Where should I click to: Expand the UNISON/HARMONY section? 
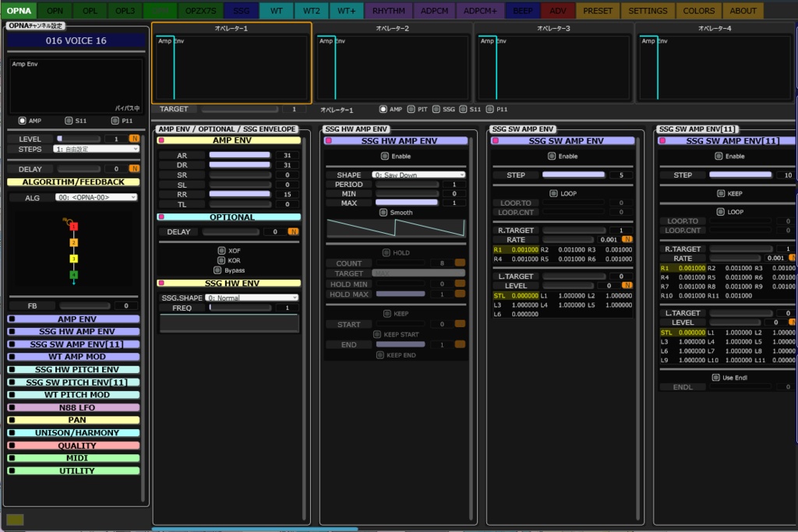[74, 433]
